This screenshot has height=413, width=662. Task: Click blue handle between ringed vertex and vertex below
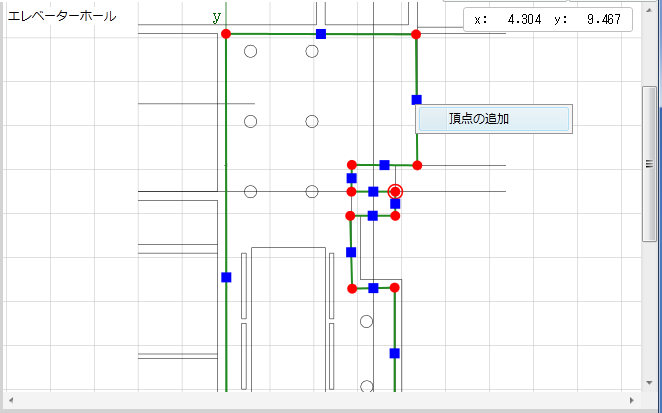click(395, 204)
